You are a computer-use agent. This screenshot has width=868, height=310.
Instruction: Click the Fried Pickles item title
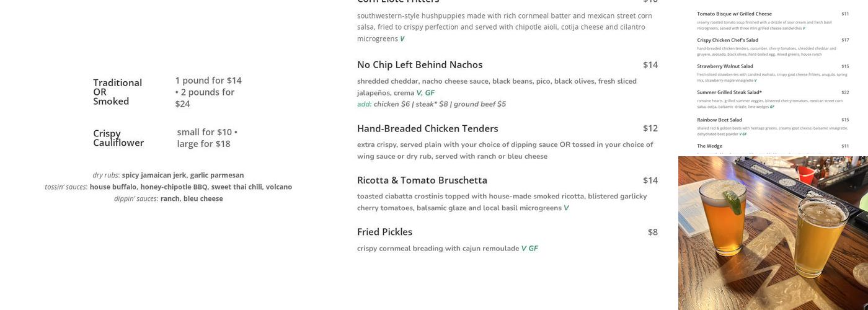pos(384,232)
